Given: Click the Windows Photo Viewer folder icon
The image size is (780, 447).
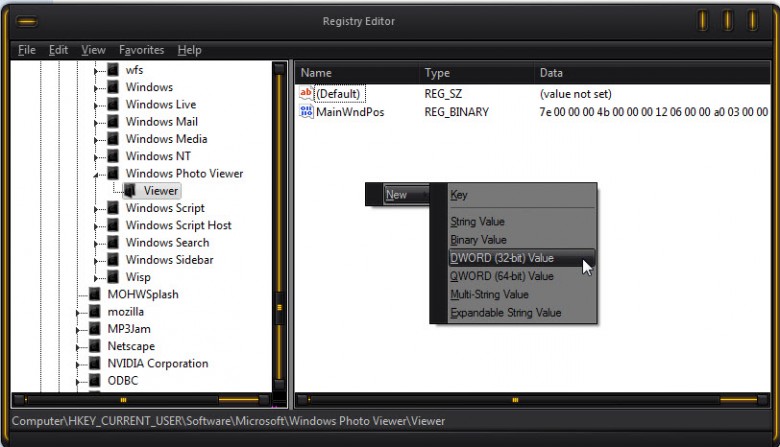Looking at the screenshot, I should point(113,174).
